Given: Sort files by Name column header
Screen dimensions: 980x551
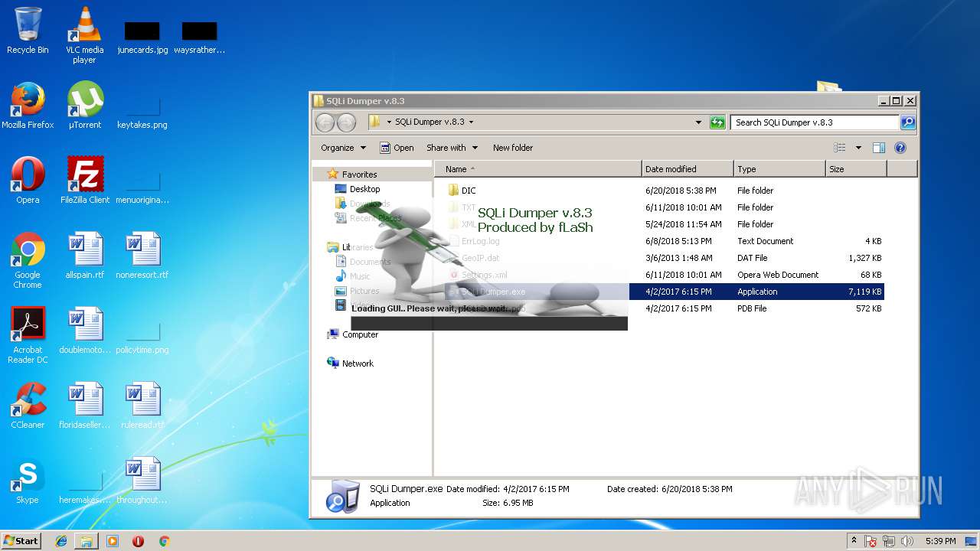Looking at the screenshot, I should (x=538, y=169).
